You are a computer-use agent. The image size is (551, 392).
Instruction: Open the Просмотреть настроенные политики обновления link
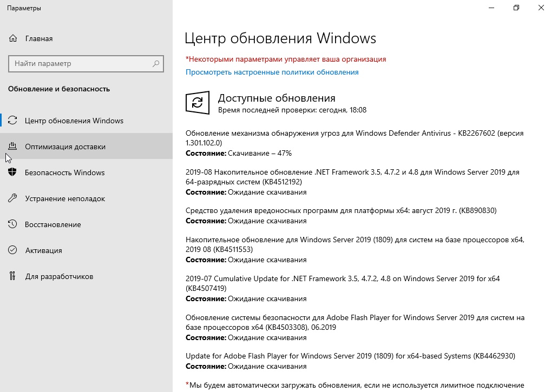click(272, 72)
